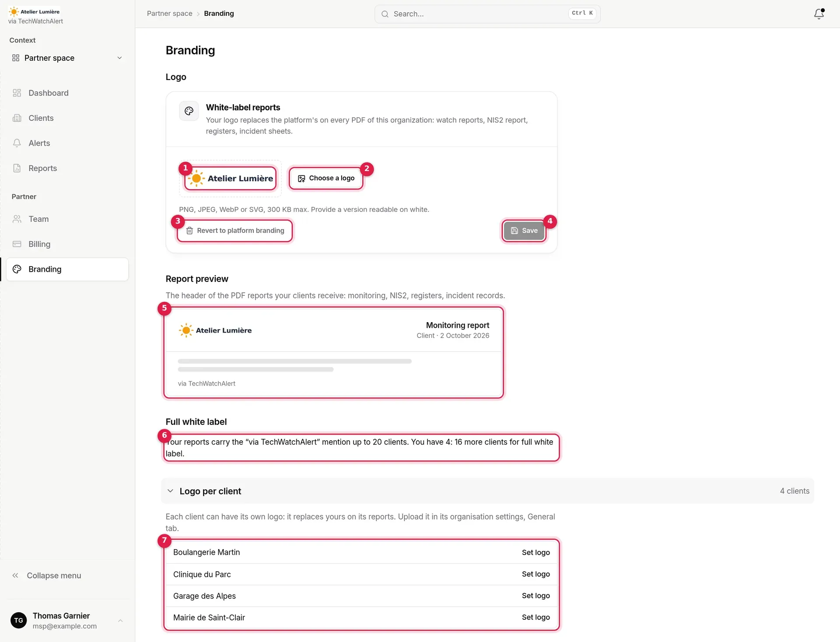840x642 pixels.
Task: Click the Clients building icon
Action: (x=17, y=118)
